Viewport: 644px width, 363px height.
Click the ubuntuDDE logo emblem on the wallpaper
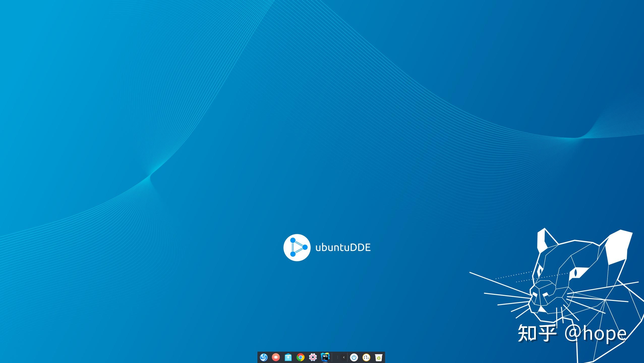[297, 247]
